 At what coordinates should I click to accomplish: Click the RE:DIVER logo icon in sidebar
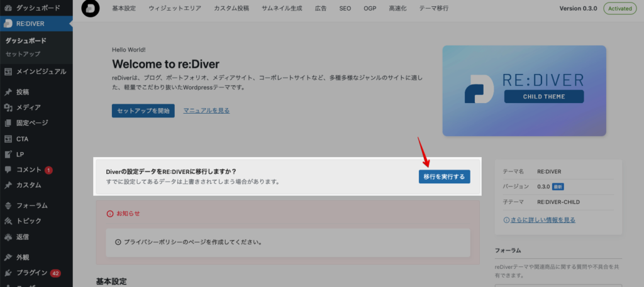(x=8, y=24)
